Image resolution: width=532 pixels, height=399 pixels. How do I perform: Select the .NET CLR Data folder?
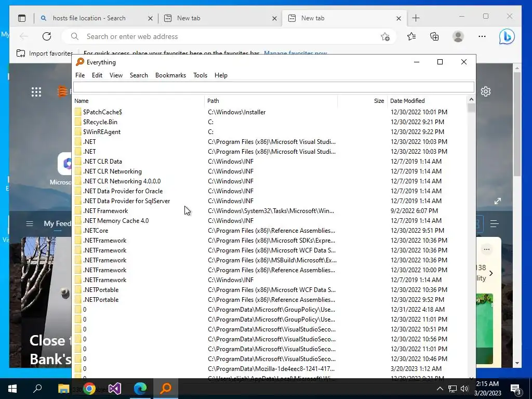tap(102, 162)
